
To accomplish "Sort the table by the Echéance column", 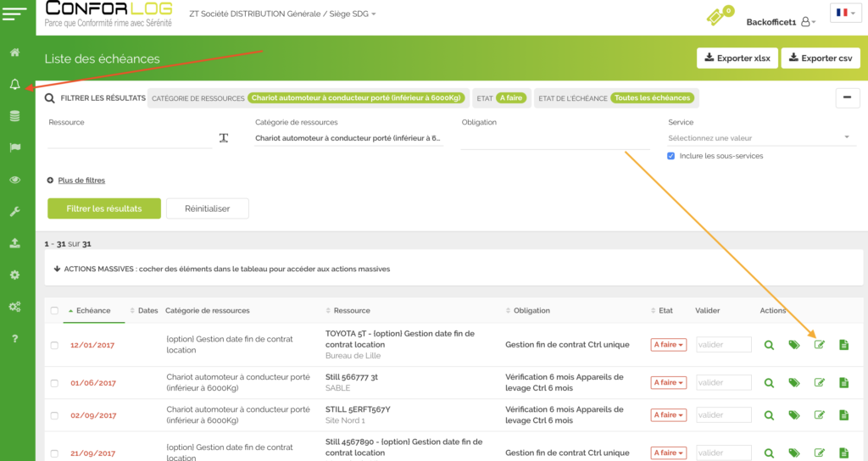I will coord(93,311).
